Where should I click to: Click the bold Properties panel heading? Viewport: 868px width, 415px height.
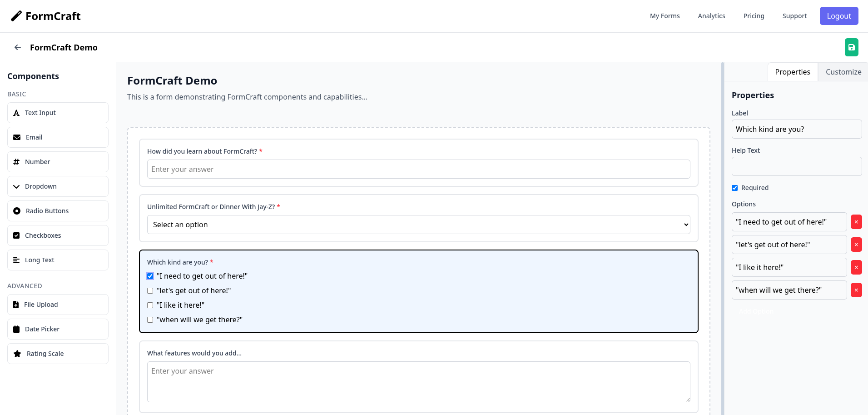click(753, 95)
